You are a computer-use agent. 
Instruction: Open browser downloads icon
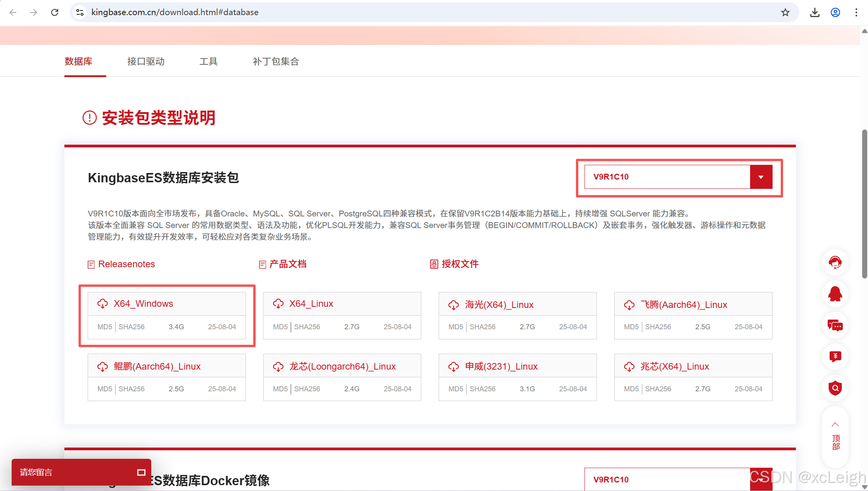pos(814,12)
